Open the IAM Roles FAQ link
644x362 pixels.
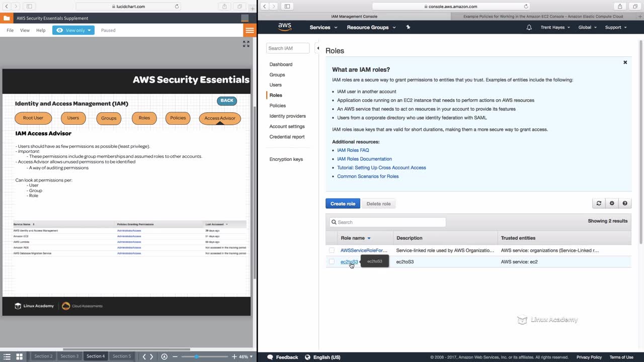353,150
